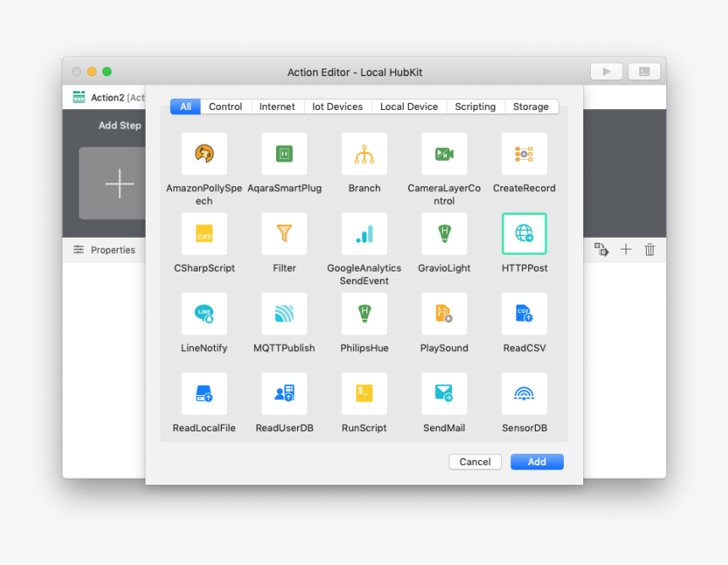The image size is (728, 565).
Task: Select the LineNotify component icon
Action: pyautogui.click(x=204, y=314)
